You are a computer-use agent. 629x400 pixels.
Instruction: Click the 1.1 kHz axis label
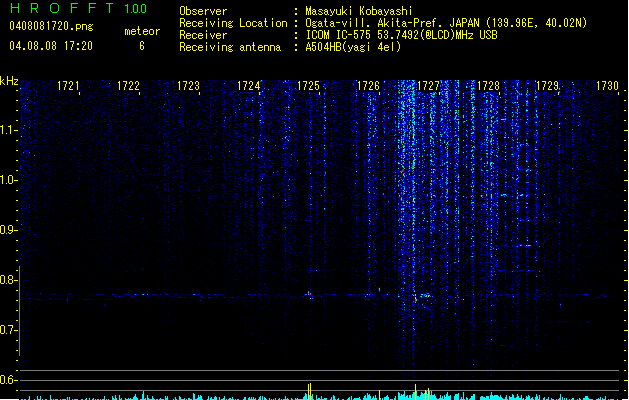click(8, 130)
